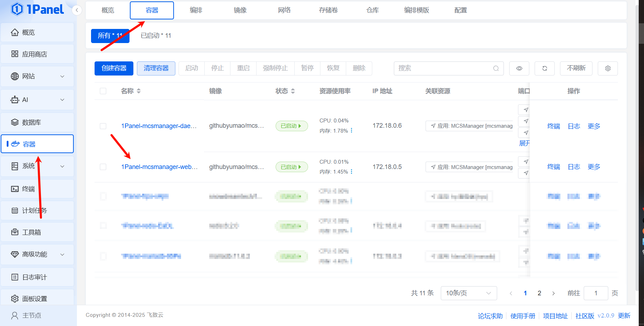Image resolution: width=644 pixels, height=326 pixels.
Task: Click the 创建容器 button
Action: point(114,68)
